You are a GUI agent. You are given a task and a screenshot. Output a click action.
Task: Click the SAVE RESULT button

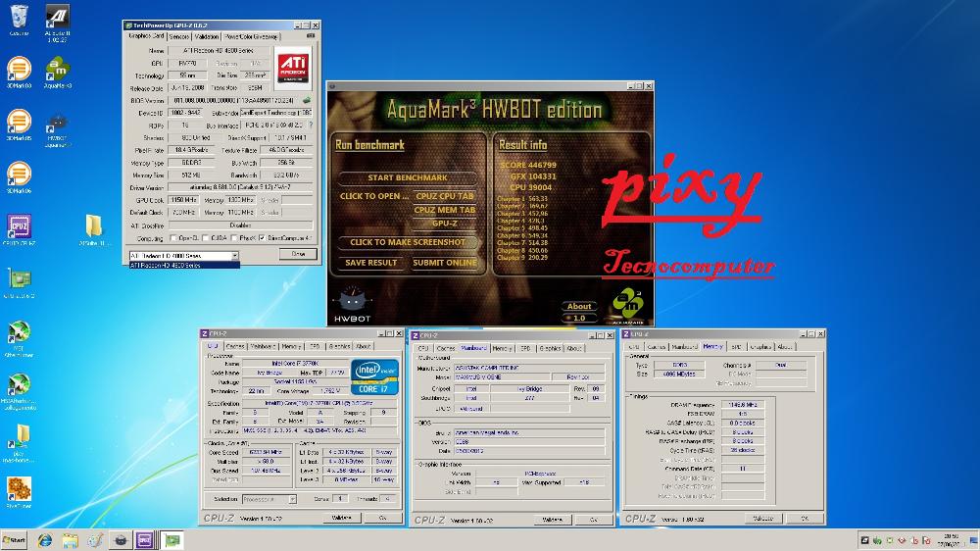coord(371,263)
